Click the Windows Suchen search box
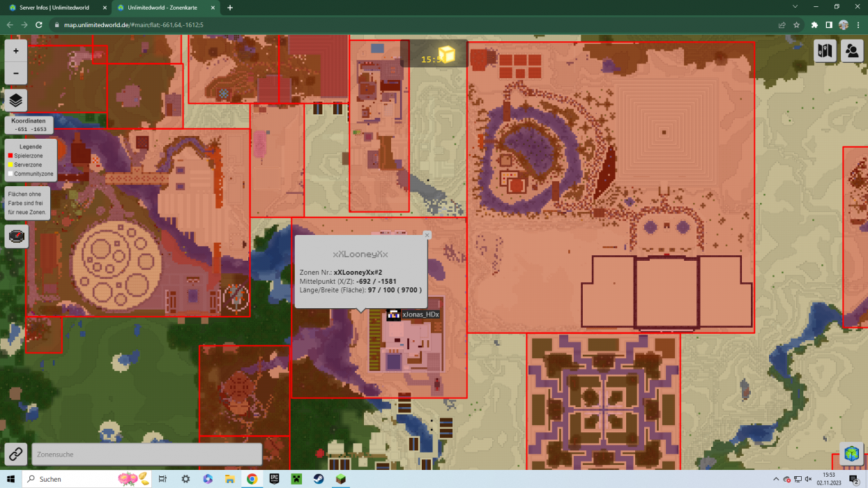868x488 pixels. [87, 479]
